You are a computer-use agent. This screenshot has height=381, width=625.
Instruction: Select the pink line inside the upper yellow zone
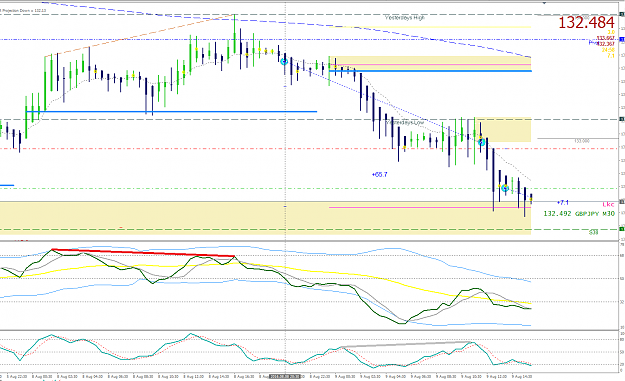click(430, 65)
